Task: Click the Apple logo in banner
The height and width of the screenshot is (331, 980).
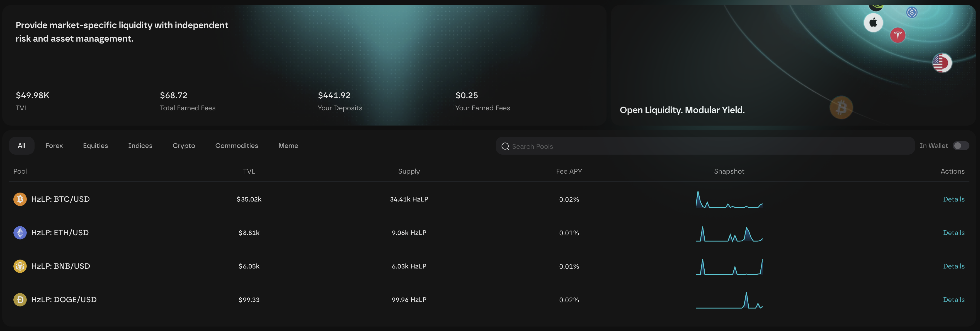Action: point(873,23)
